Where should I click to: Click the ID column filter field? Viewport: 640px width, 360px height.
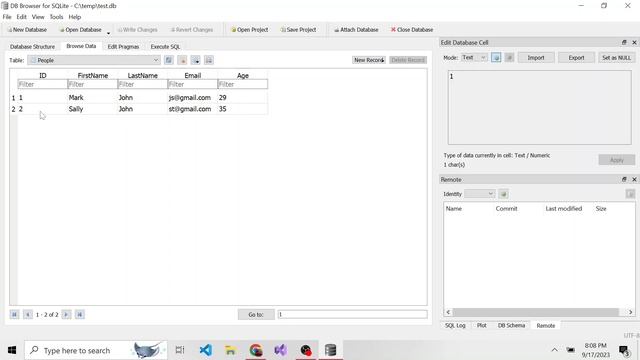pyautogui.click(x=42, y=84)
